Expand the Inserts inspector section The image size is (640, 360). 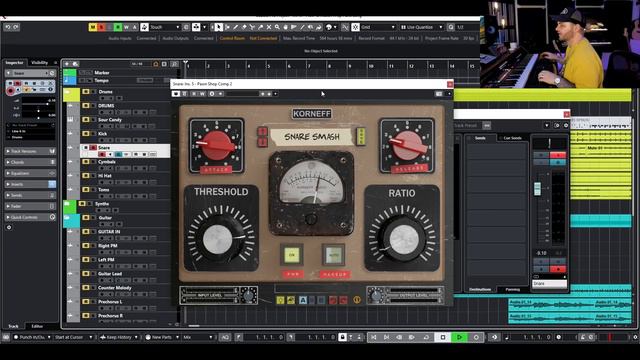31,184
